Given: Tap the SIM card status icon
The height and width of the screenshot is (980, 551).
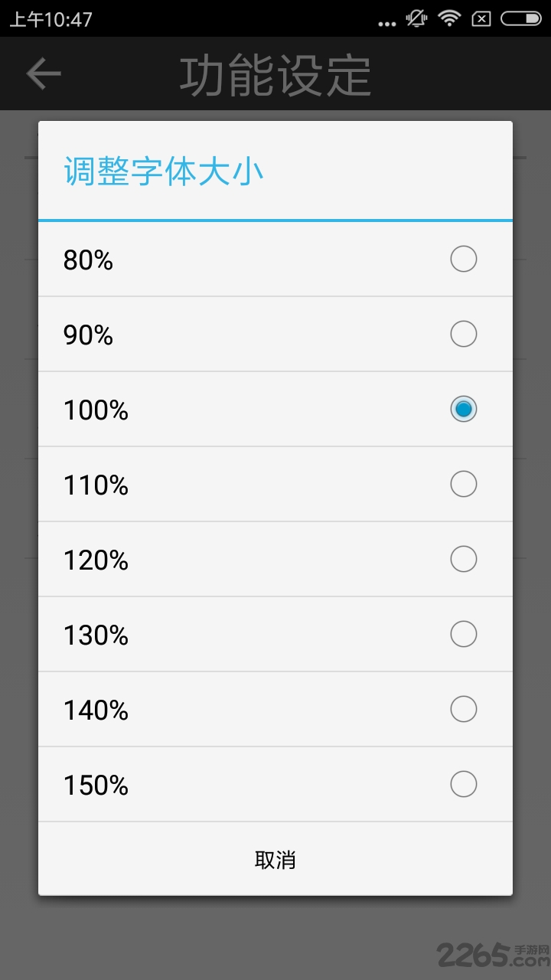Looking at the screenshot, I should pos(481,18).
